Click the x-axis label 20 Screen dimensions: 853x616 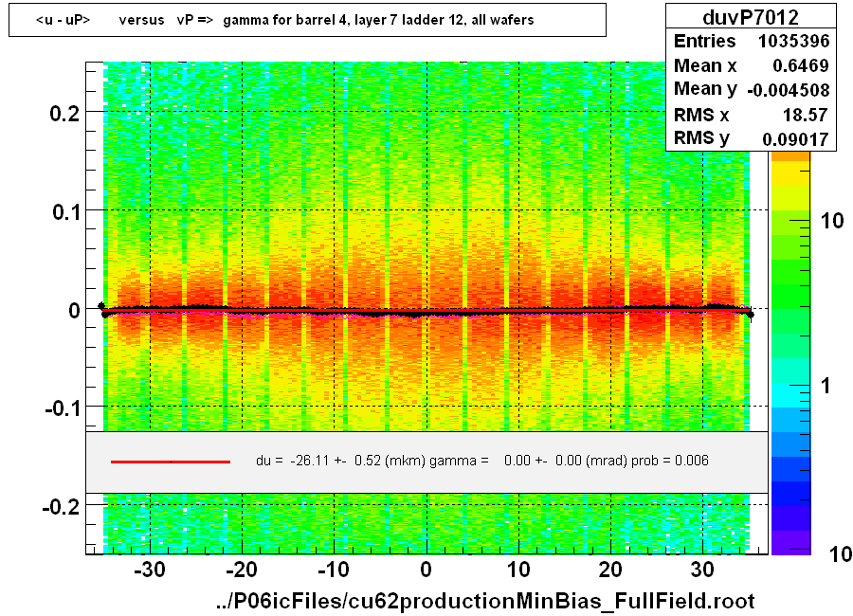coord(610,570)
